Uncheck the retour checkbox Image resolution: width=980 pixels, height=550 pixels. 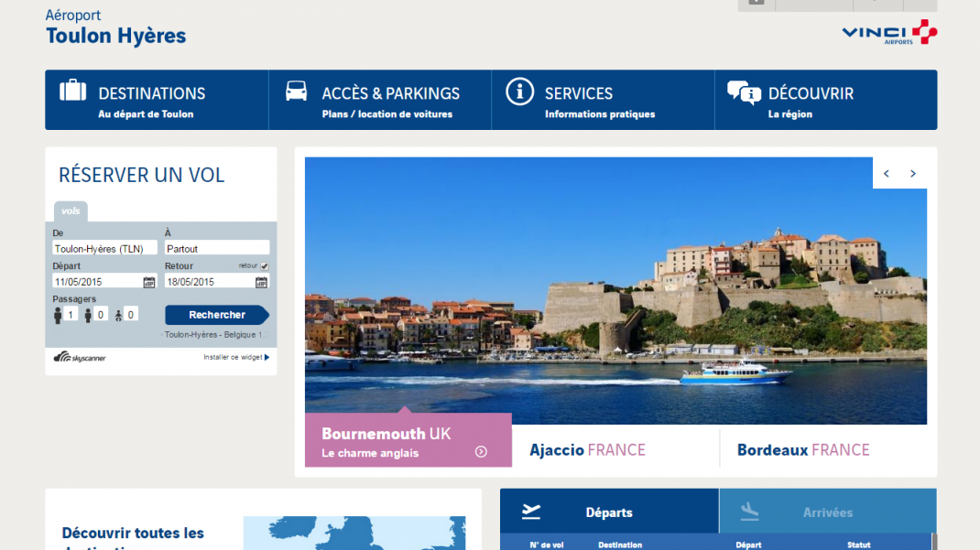click(x=265, y=266)
